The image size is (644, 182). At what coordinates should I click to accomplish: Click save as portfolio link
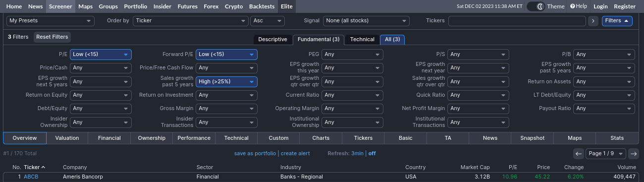tap(255, 154)
